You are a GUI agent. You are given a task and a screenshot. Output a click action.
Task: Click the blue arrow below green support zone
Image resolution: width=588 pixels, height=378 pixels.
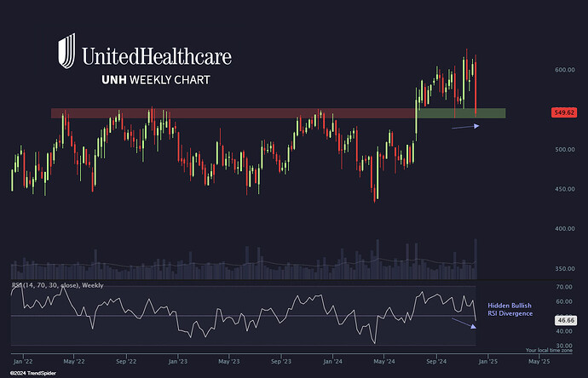(x=465, y=127)
